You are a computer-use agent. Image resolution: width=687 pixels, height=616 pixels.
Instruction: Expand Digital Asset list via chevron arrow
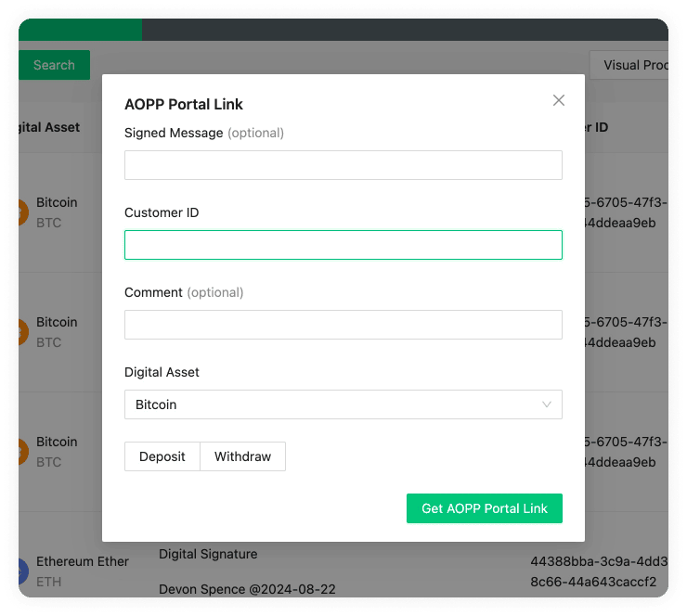point(547,404)
